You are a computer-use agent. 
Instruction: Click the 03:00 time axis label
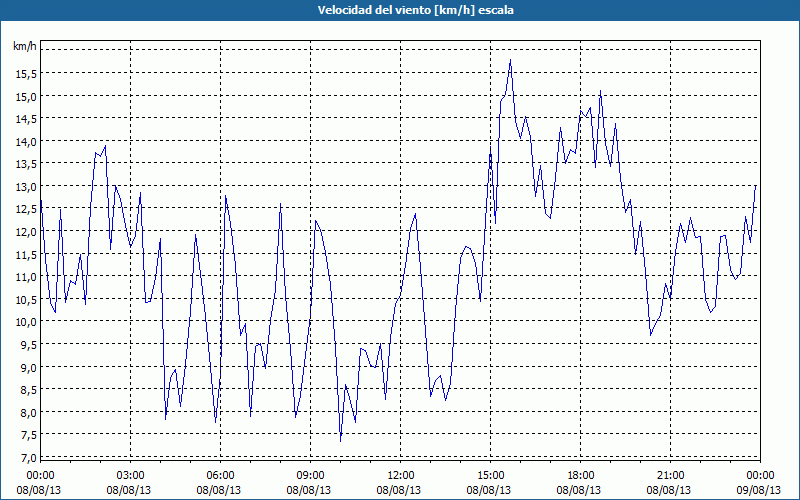point(131,476)
